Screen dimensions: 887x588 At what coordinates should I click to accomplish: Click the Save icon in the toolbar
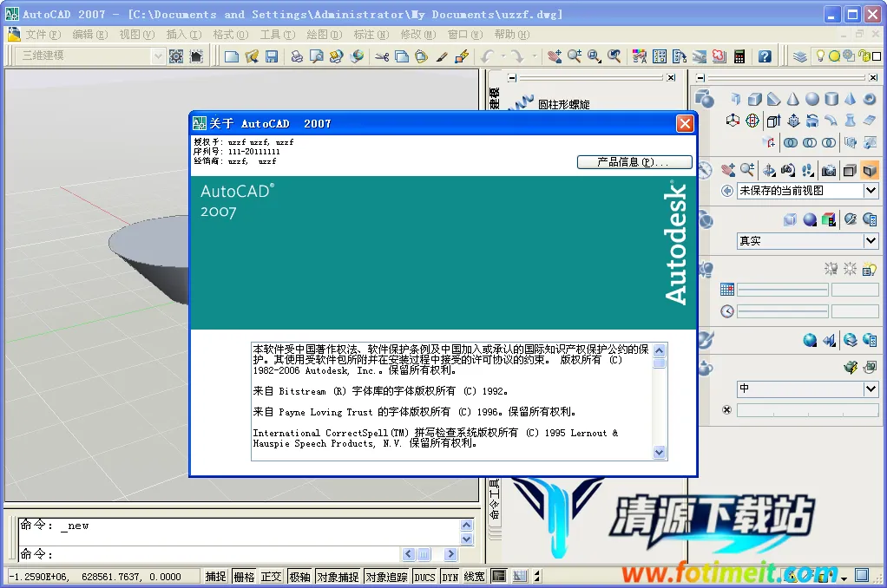click(x=272, y=56)
